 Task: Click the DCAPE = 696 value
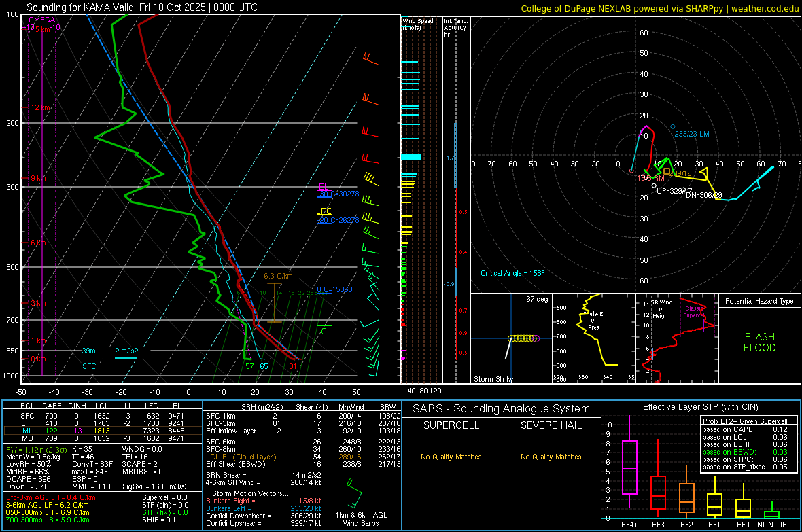tap(28, 479)
